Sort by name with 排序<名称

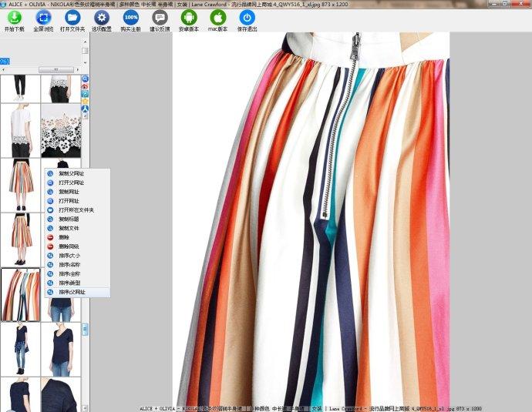pos(77,265)
